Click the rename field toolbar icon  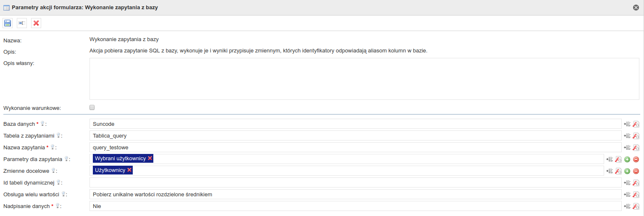22,23
